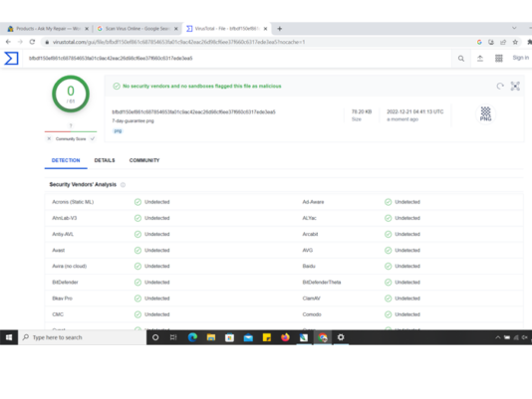532x399 pixels.
Task: Open the similar files graph icon
Action: point(515,87)
